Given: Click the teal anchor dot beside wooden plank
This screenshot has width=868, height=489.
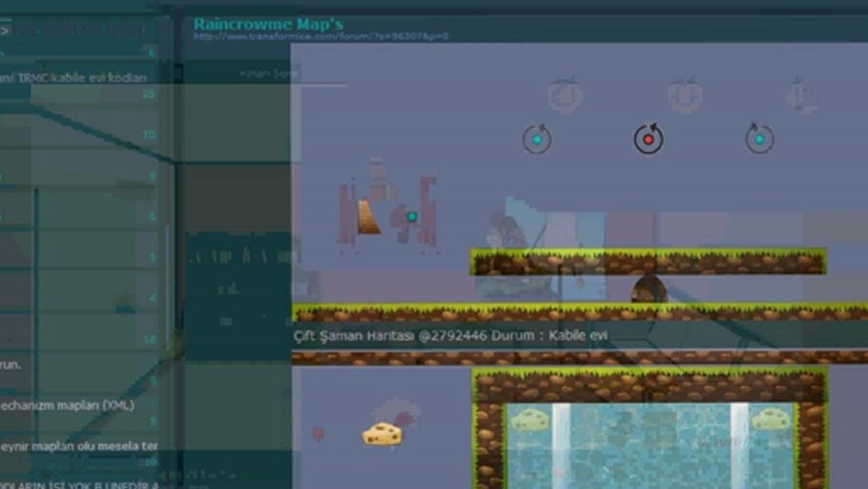Looking at the screenshot, I should (x=412, y=217).
